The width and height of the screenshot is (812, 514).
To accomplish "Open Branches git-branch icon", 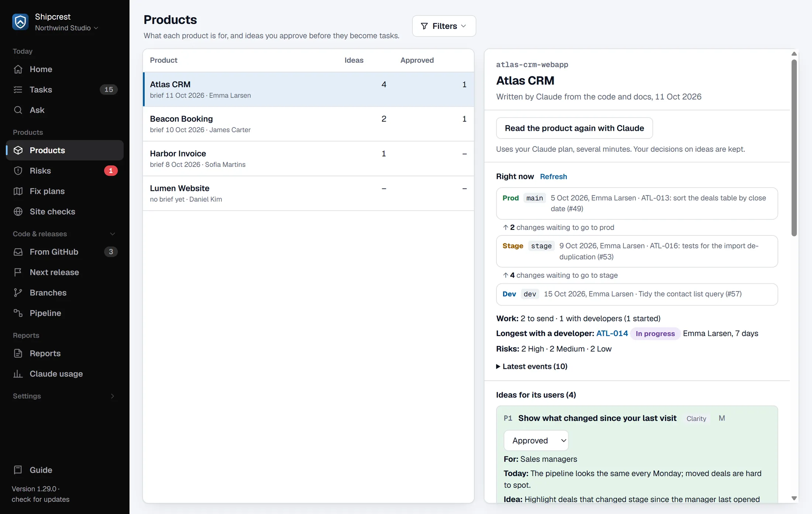I will 18,292.
